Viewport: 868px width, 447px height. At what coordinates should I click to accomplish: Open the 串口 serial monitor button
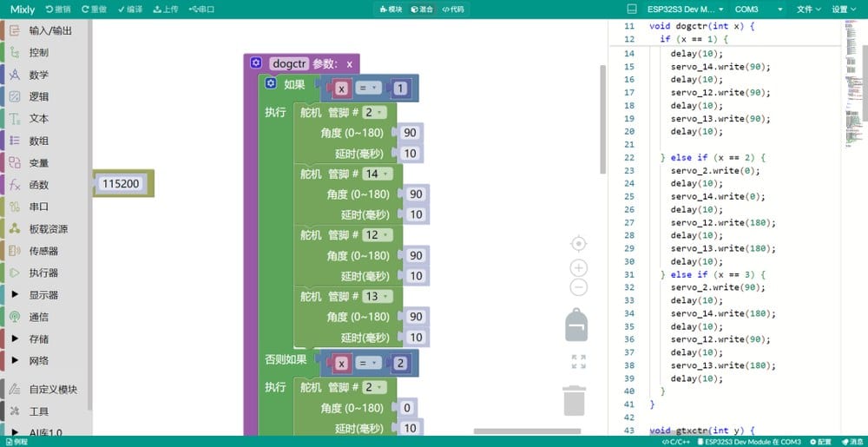[201, 10]
